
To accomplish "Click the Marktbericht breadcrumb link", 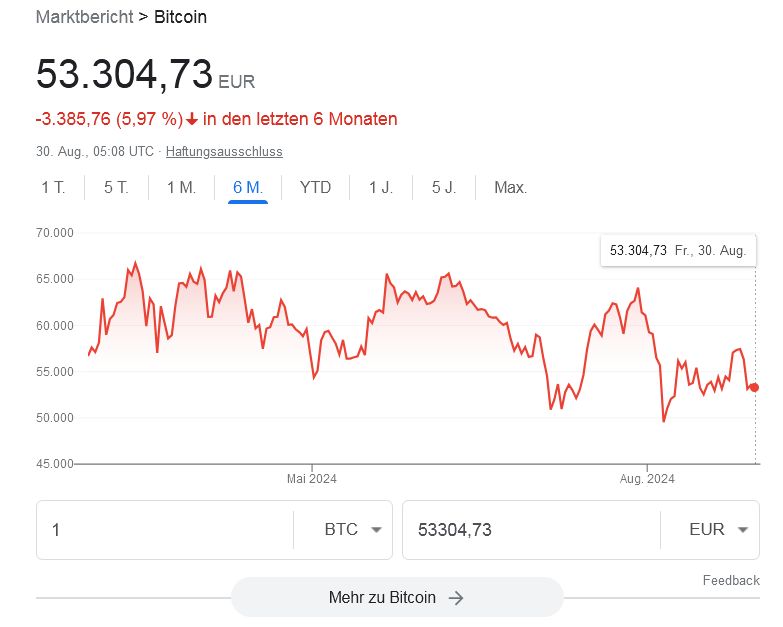I will [83, 17].
